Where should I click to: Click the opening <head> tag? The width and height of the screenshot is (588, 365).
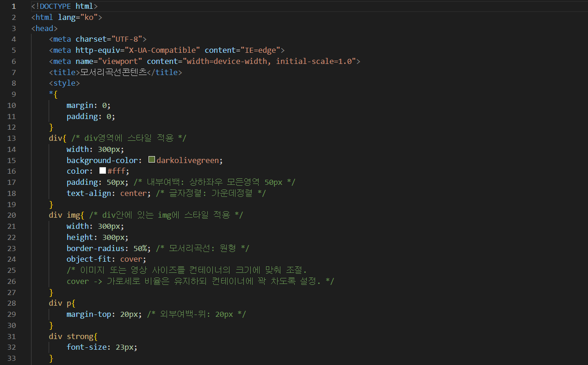[x=44, y=28]
